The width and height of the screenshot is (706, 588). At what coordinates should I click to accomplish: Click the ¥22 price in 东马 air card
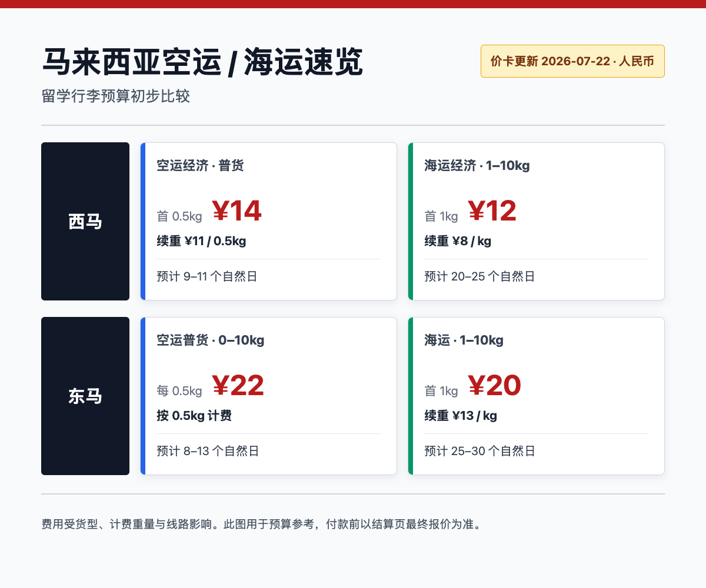pyautogui.click(x=238, y=386)
